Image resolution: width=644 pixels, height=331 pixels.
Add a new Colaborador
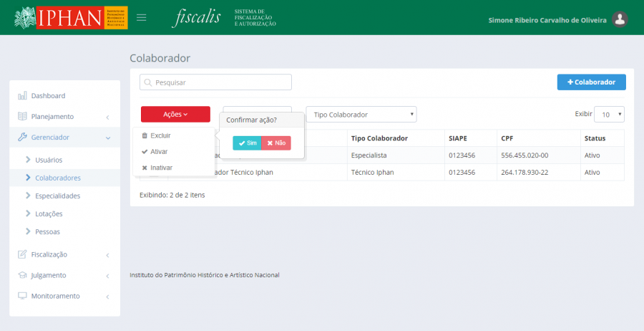coord(591,82)
